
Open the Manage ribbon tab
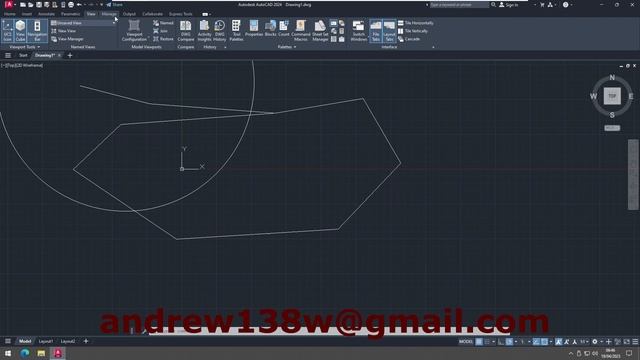pos(109,14)
